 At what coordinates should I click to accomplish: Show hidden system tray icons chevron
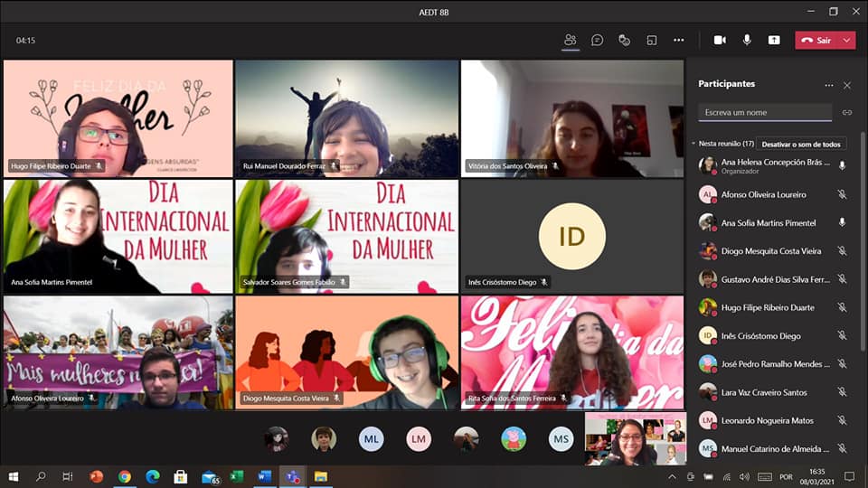click(672, 476)
